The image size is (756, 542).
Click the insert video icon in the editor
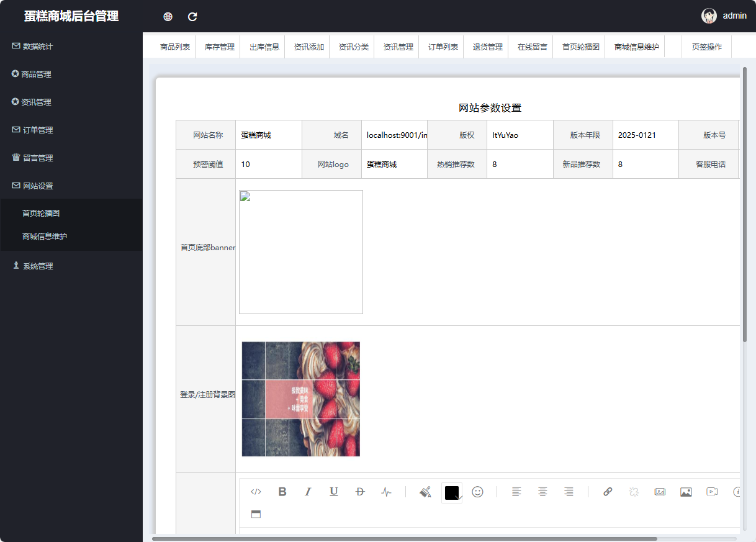(x=711, y=492)
